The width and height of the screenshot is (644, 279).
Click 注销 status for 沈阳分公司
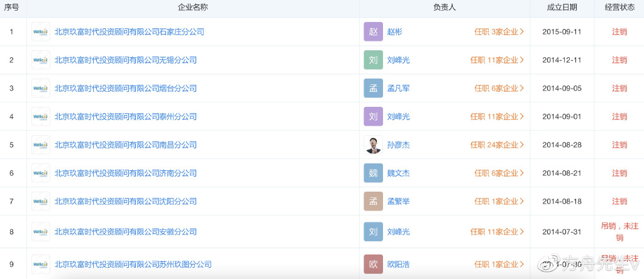pyautogui.click(x=619, y=202)
